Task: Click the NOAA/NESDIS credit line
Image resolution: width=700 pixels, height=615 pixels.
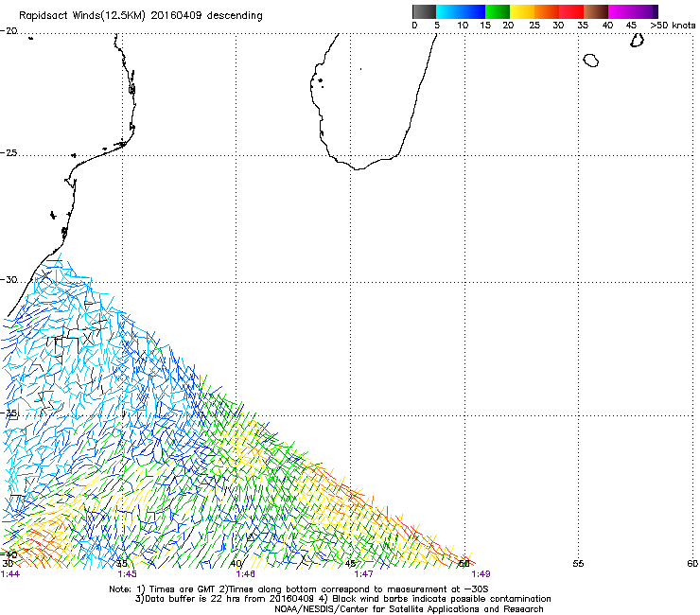Action: point(409,609)
